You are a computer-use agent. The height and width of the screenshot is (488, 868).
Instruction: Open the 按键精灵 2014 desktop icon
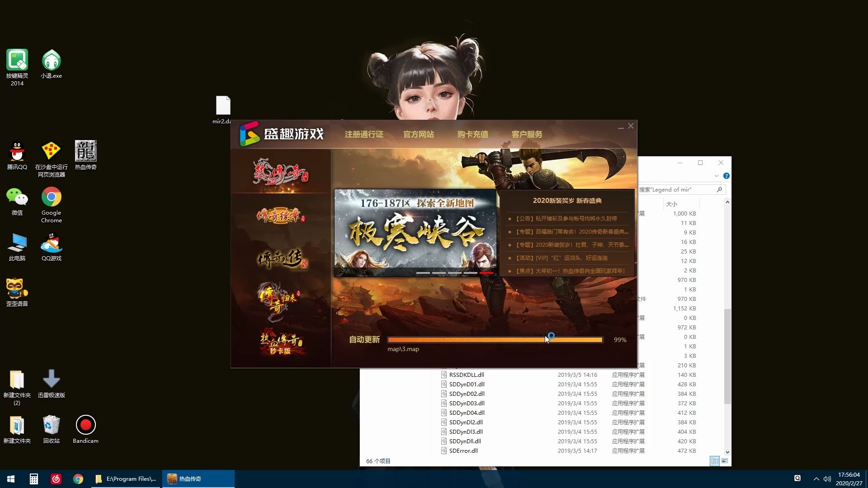click(17, 67)
